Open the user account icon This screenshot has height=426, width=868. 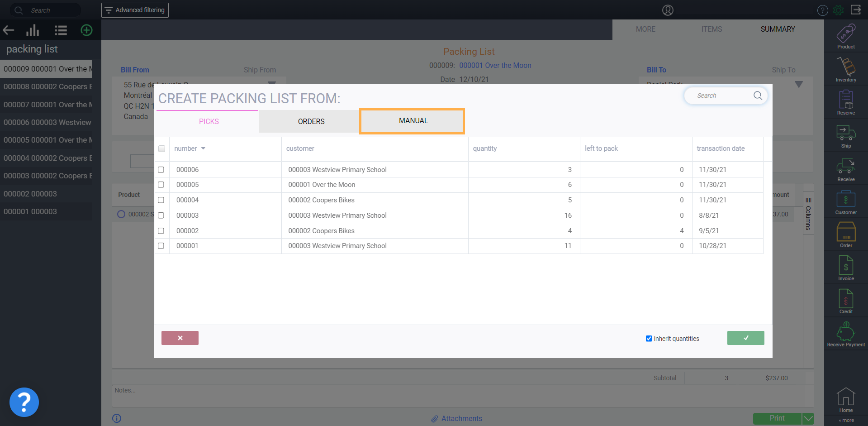668,10
